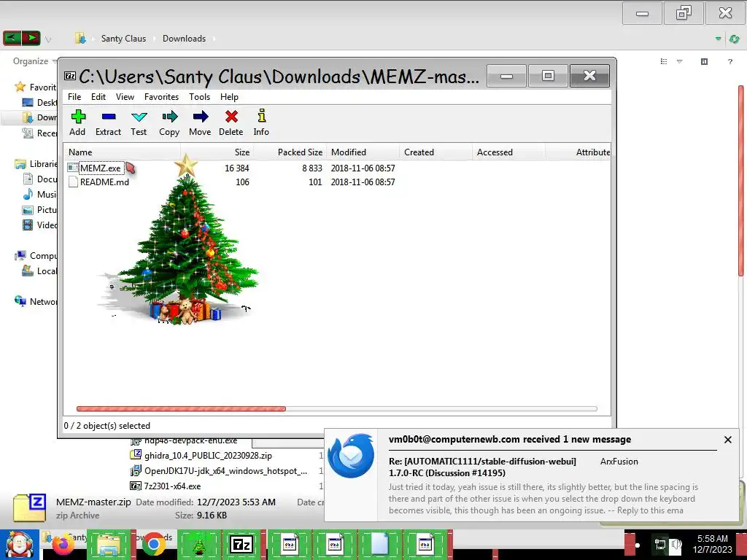Select Recent Places in Explorer navigation pane
This screenshot has width=747, height=560.
(40, 133)
